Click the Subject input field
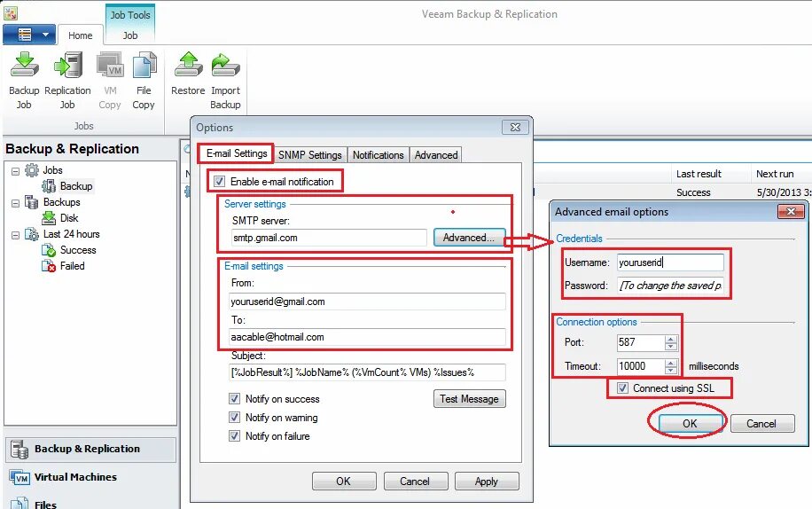The image size is (812, 509). pos(367,372)
